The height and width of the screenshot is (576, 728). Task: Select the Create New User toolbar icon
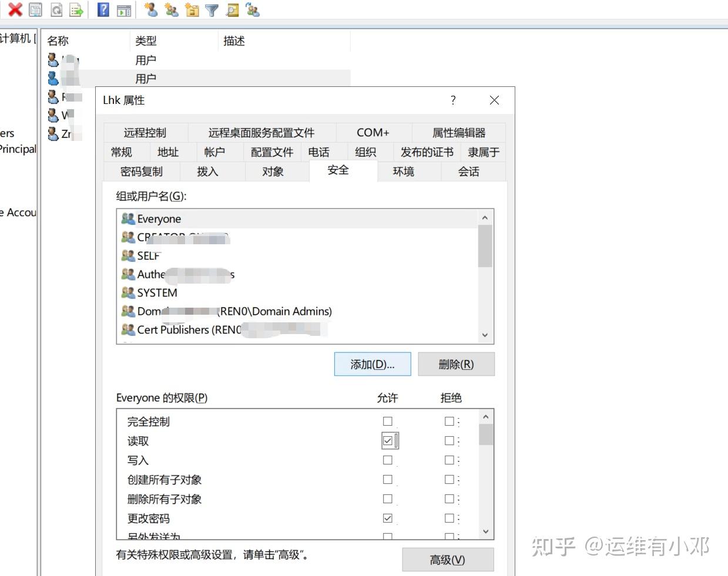(150, 10)
